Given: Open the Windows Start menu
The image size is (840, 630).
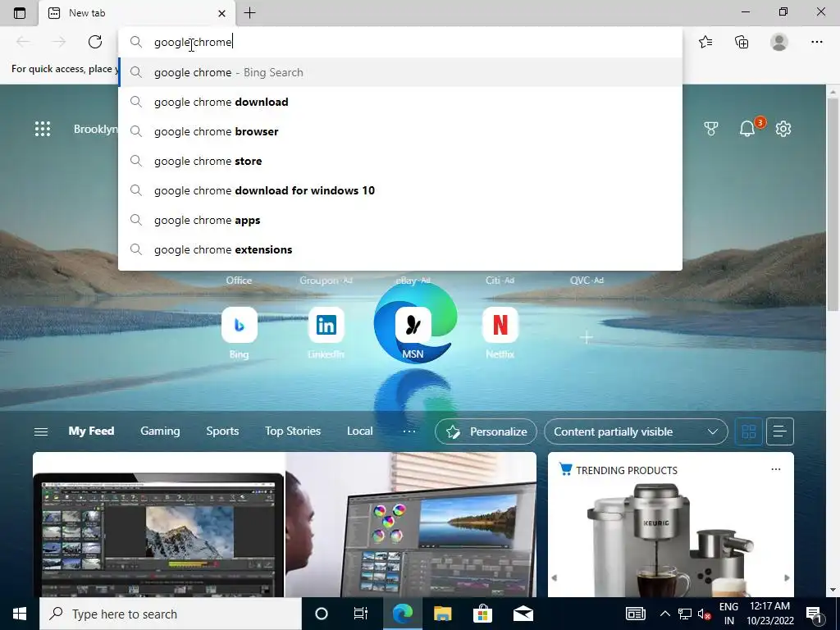Looking at the screenshot, I should (x=20, y=614).
